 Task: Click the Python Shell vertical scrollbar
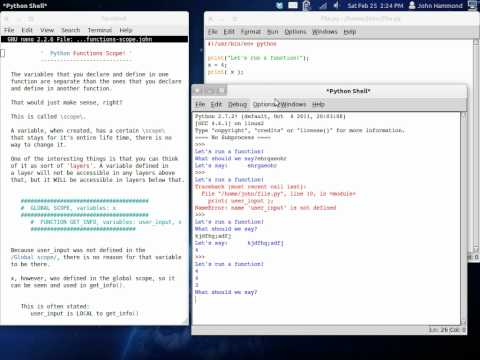(x=463, y=218)
